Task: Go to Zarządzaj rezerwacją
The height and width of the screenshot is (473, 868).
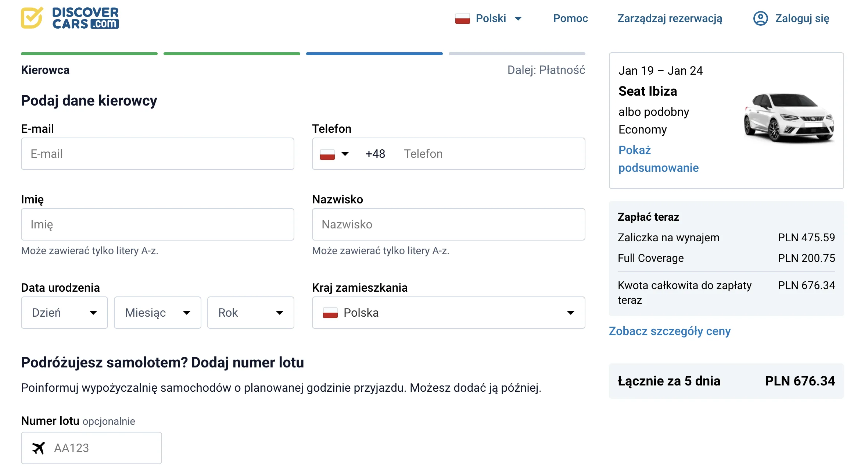Action: click(669, 18)
